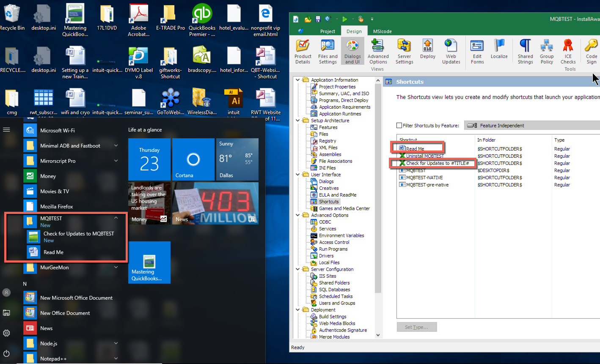Open Product Details in ribbon

pos(303,52)
